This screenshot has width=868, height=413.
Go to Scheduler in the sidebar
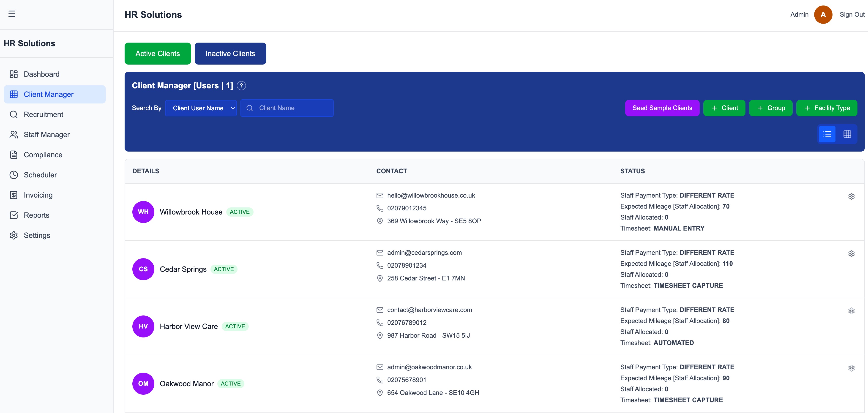pos(40,175)
